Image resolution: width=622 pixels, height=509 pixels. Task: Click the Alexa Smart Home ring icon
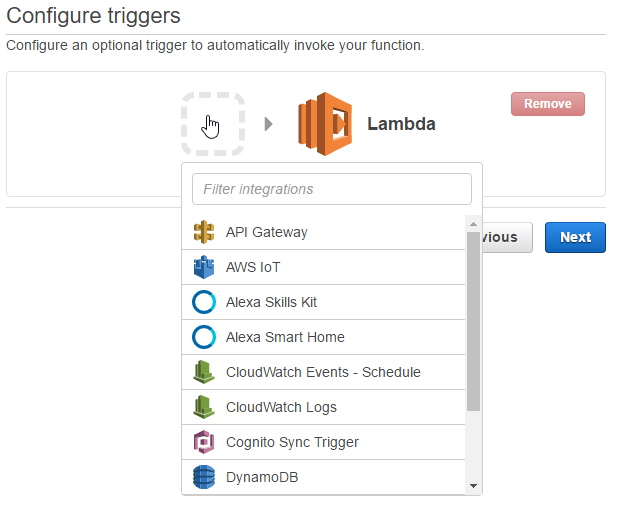[x=204, y=337]
